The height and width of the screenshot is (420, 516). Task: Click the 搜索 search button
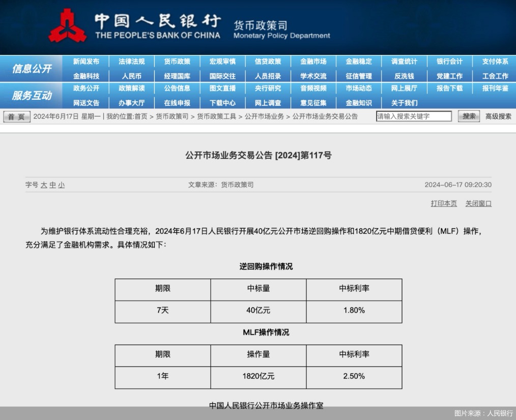coord(469,116)
